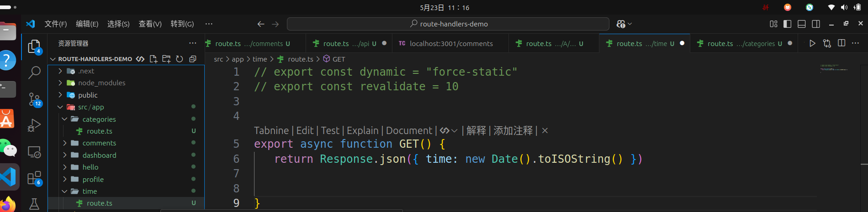Refresh the explorer file tree
Viewport: 868px width, 212px height.
coord(180,59)
